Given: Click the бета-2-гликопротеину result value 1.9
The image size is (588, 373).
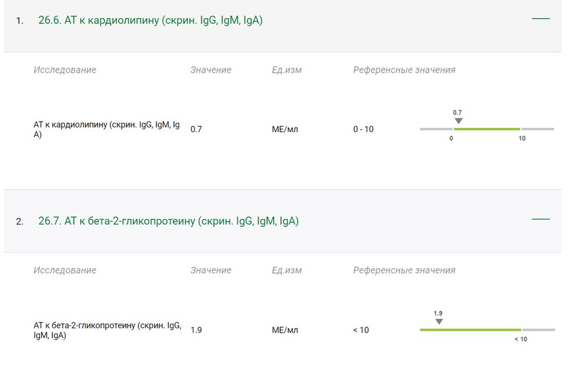Looking at the screenshot, I should pos(196,330).
